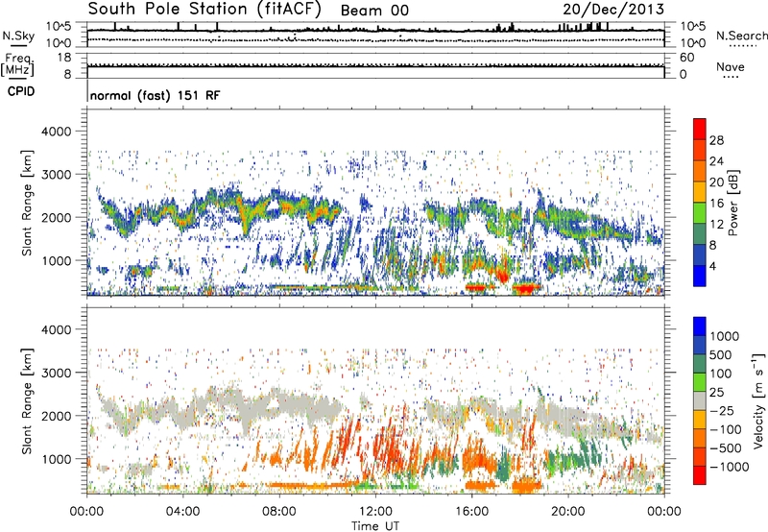Image resolution: width=768 pixels, height=532 pixels.
Task: Click the right "10^0" N.Search tick
Action: point(693,43)
